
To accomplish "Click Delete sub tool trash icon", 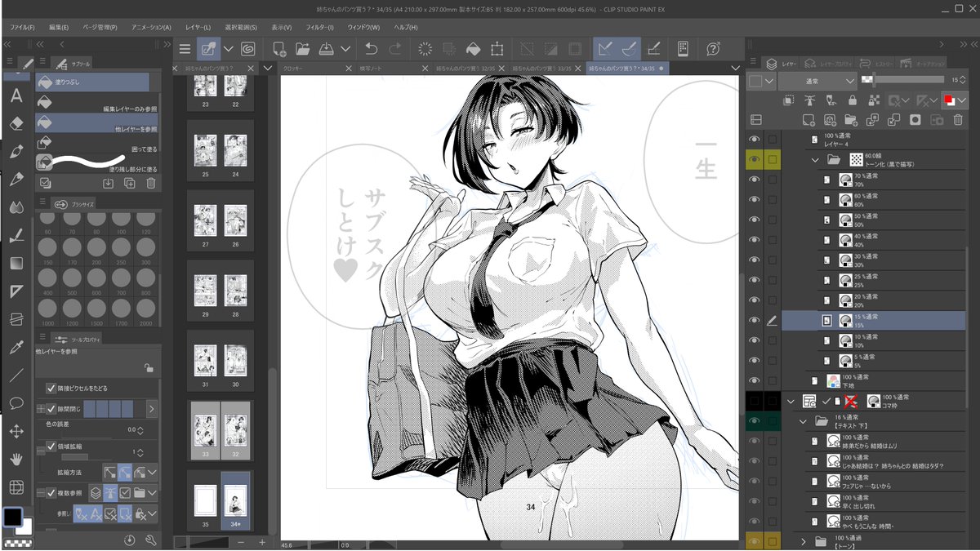I will coord(150,183).
